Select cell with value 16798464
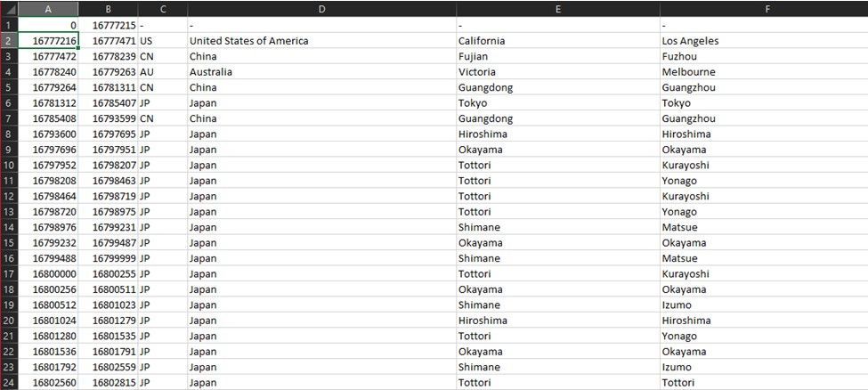The image size is (868, 390). coord(48,196)
